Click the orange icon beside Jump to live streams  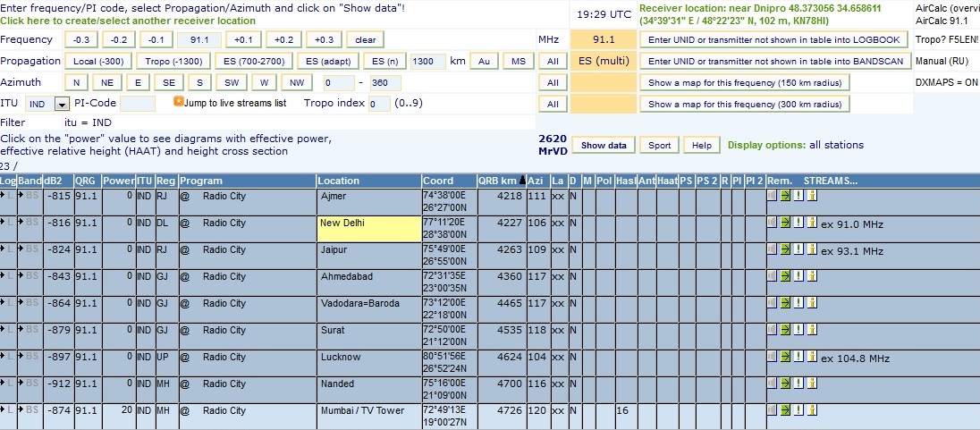(178, 101)
